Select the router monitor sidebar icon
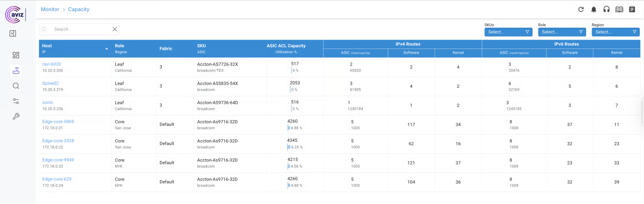This screenshot has height=204, width=644. coord(16,71)
